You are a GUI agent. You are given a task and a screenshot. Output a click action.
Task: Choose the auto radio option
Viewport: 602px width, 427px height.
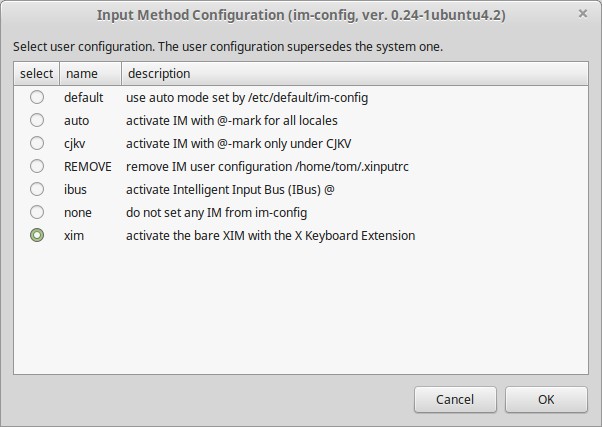pos(37,120)
